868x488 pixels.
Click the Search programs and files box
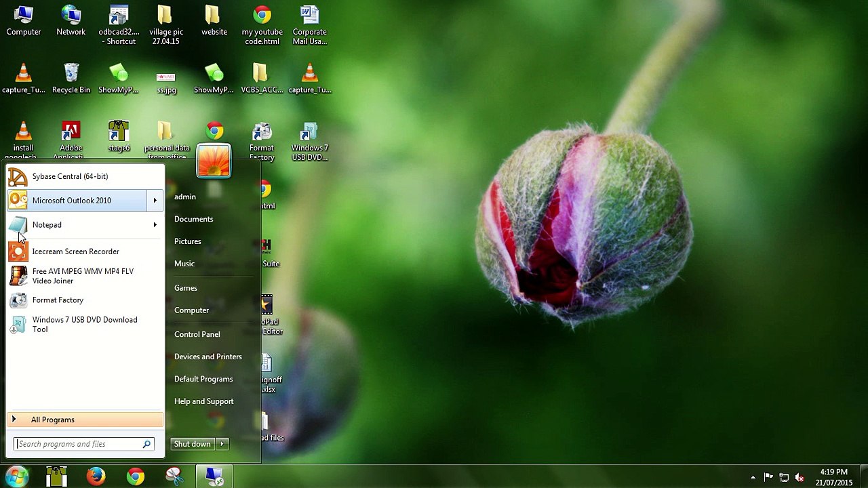(84, 444)
